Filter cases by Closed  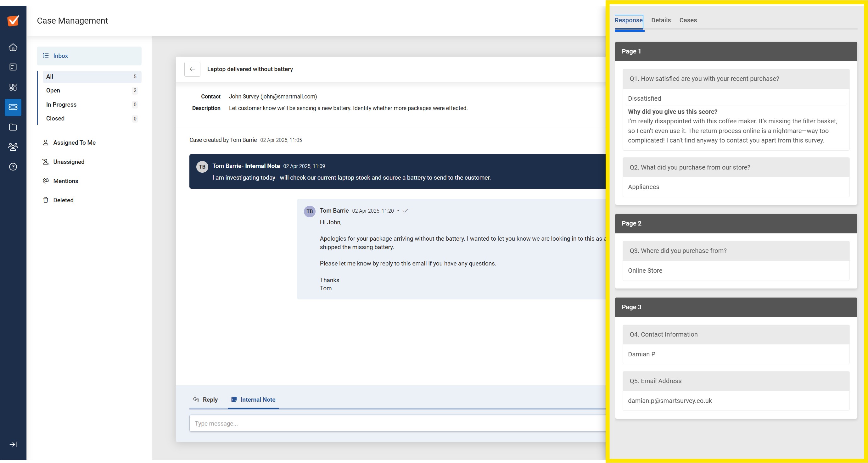(92, 119)
